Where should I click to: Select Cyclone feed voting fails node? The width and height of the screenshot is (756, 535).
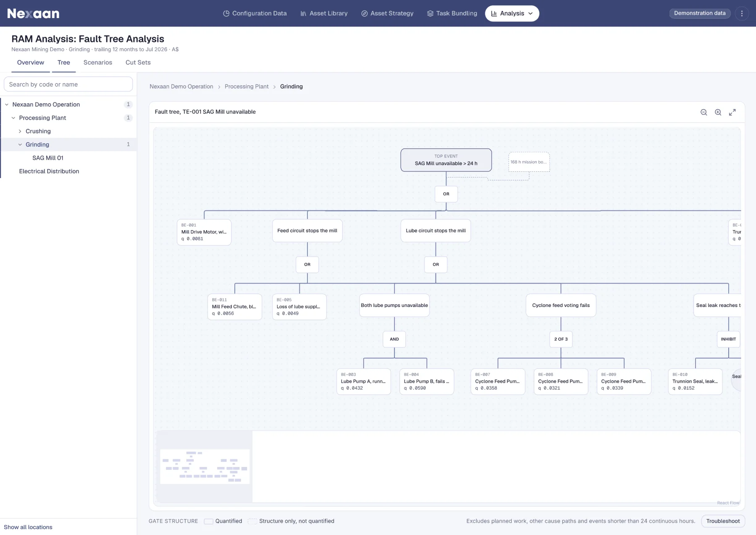pos(561,305)
